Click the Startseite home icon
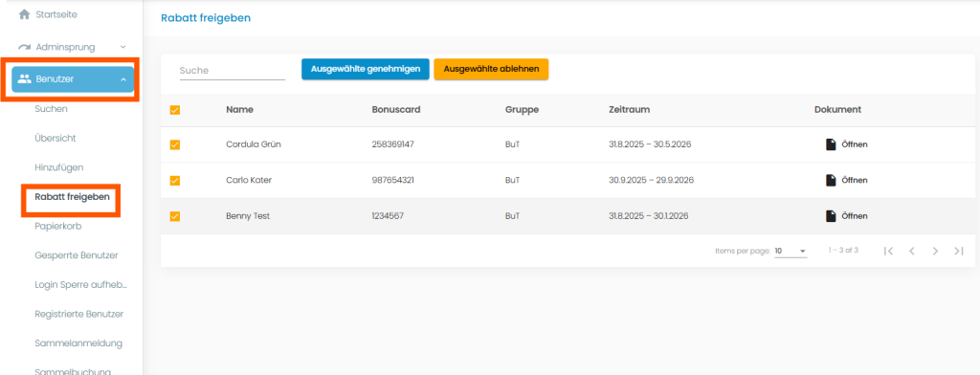This screenshot has height=375, width=980. (x=24, y=13)
